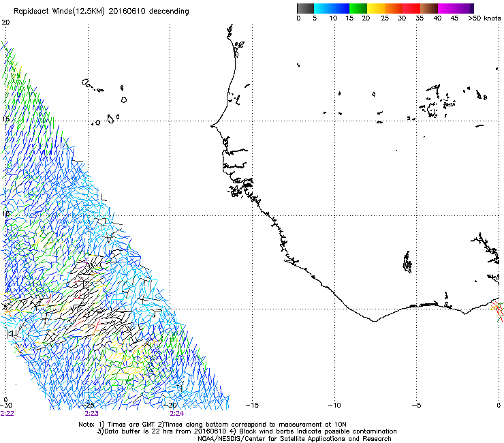
Task: Click the '20' latitude label at top left
Action: (x=5, y=22)
